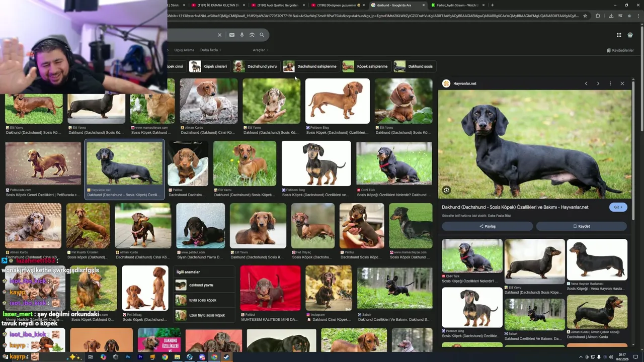Open the Google apps grid
This screenshot has height=362, width=644.
pos(619,35)
